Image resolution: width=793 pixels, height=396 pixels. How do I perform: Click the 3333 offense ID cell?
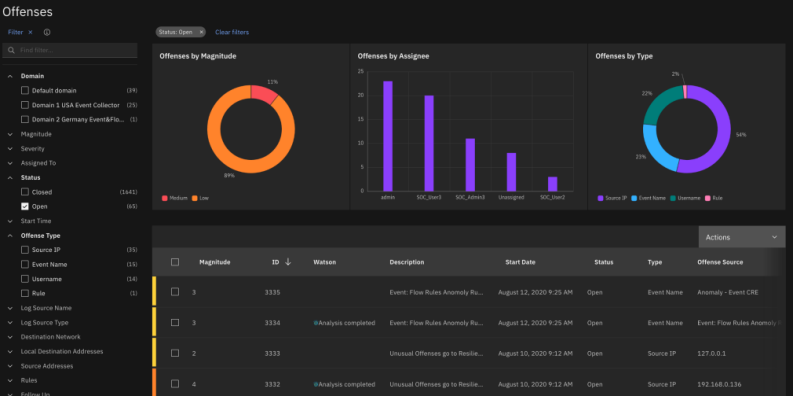pyautogui.click(x=272, y=353)
